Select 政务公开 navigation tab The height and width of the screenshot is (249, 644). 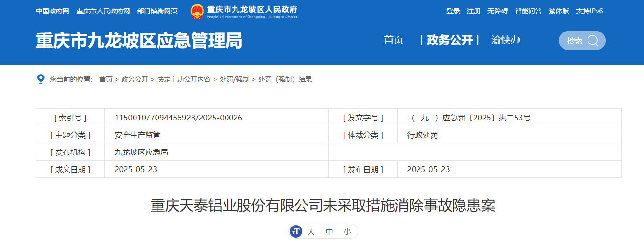click(x=450, y=40)
